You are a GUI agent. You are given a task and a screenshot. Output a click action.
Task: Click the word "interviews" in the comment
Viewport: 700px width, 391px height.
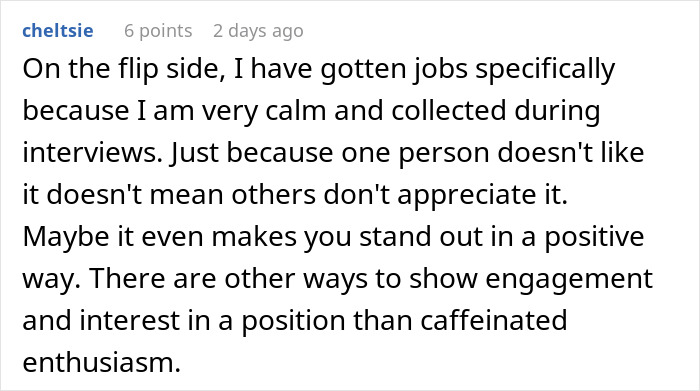point(90,153)
